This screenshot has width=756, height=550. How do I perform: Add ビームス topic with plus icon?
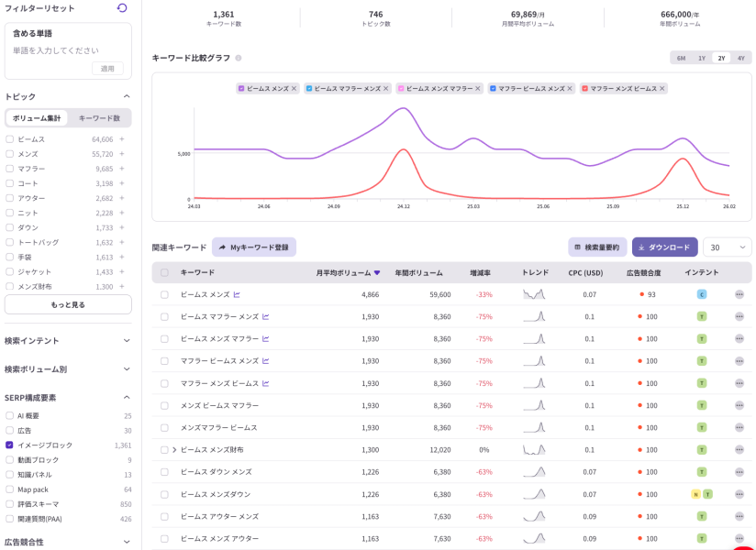coord(122,139)
